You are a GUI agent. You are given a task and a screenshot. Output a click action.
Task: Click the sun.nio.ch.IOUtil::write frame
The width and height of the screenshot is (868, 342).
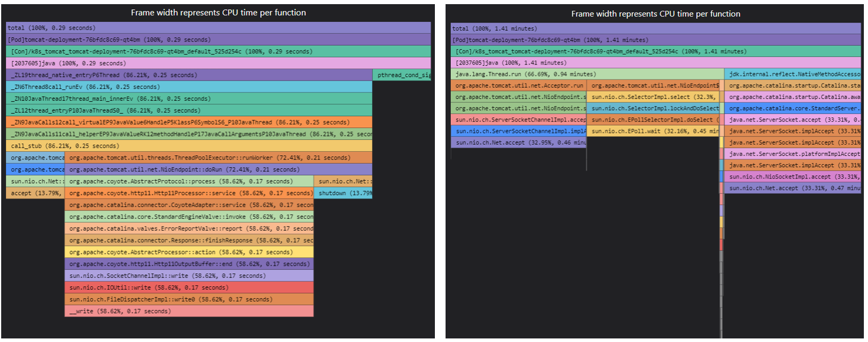189,287
